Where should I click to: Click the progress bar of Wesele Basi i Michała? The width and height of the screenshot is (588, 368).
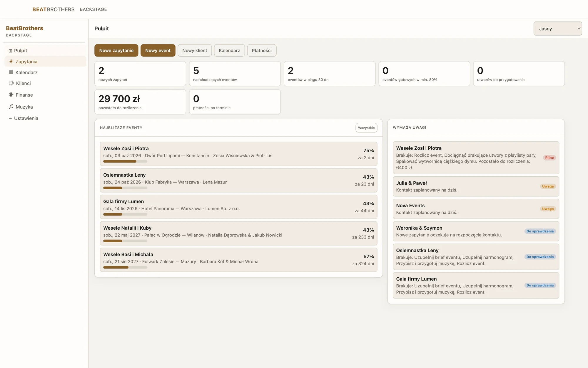[x=125, y=267]
